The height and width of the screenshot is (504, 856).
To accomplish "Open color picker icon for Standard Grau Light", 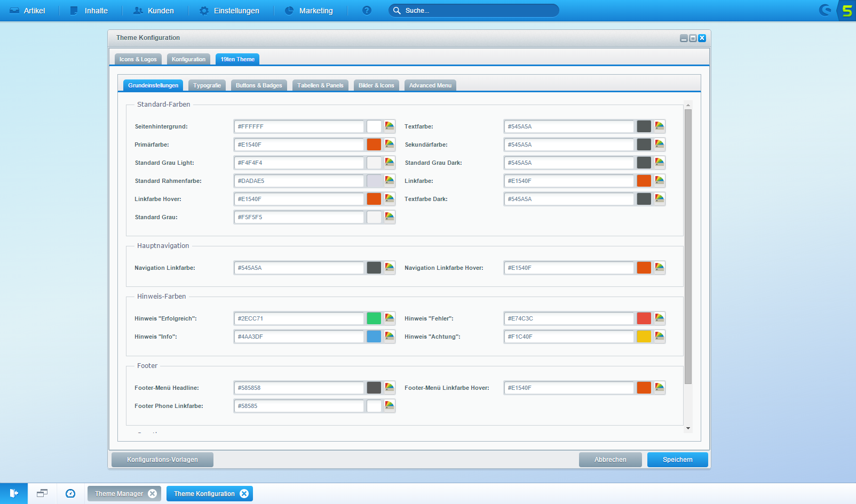I will [390, 163].
